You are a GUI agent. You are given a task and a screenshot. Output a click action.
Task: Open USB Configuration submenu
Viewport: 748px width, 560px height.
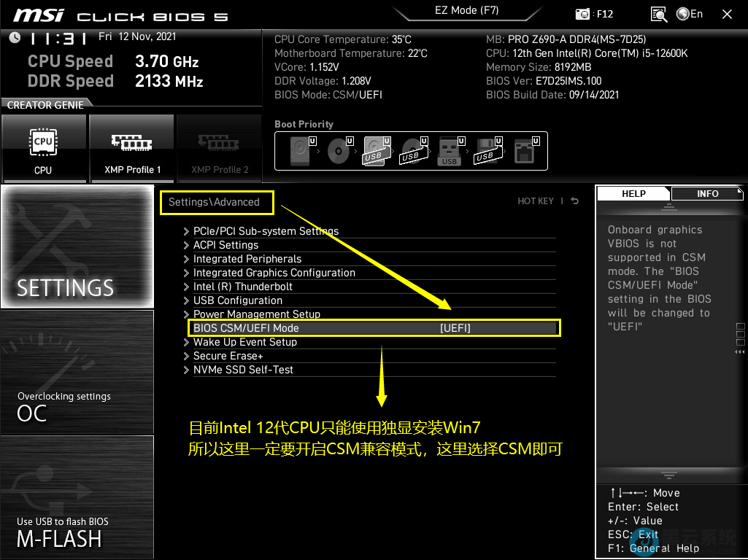[x=237, y=300]
